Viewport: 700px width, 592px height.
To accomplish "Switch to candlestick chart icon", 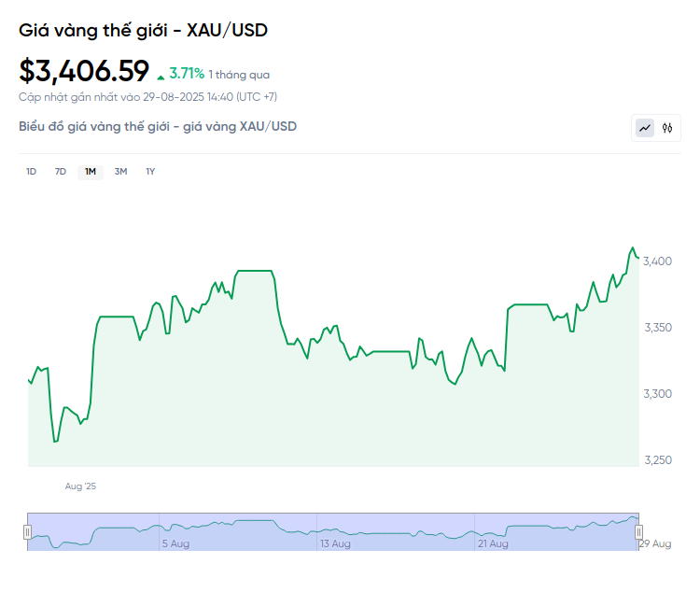I will (667, 128).
